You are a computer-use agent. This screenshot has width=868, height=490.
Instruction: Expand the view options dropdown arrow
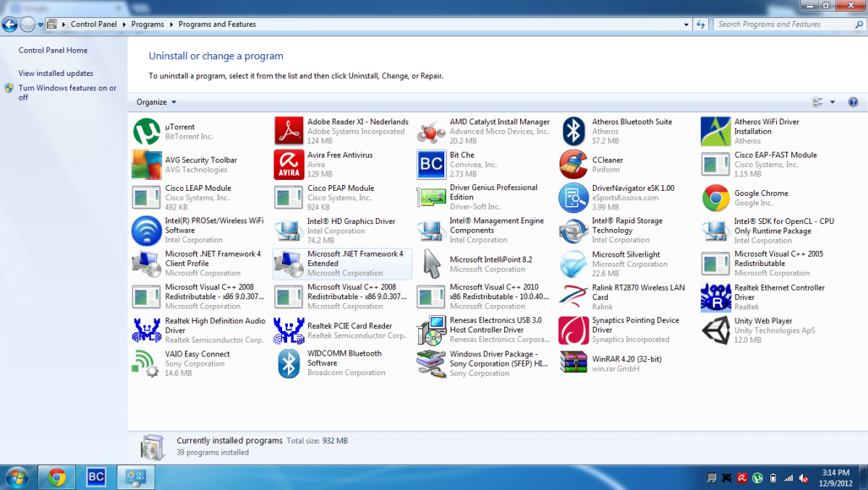pyautogui.click(x=833, y=103)
